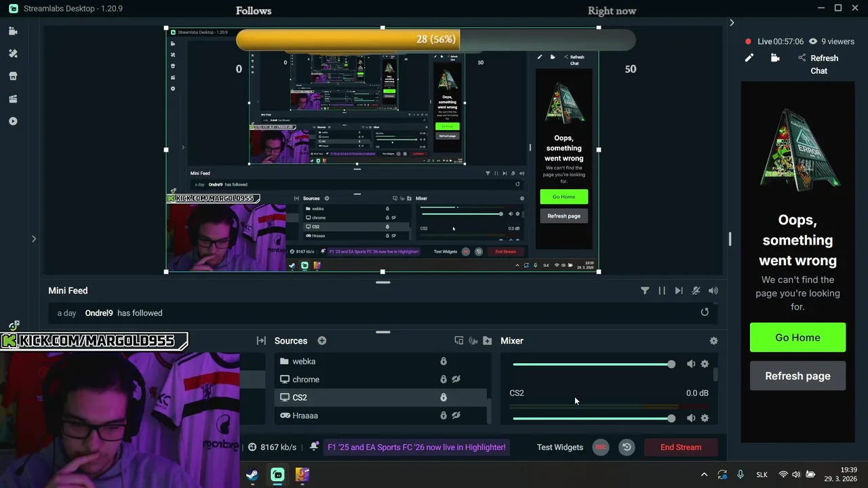Screen dimensions: 868x488
Task: Expand left panel using chevron at preview edge
Action: point(33,239)
